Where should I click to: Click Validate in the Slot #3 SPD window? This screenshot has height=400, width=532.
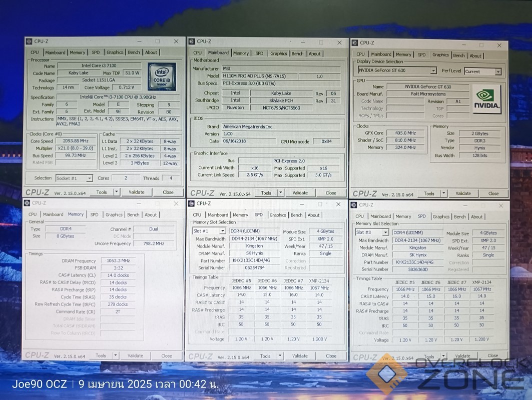pos(462,355)
